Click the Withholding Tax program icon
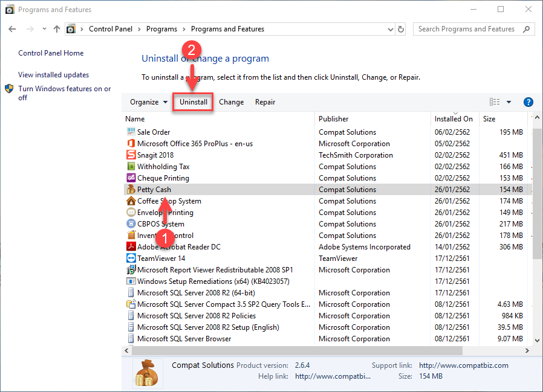This screenshot has height=392, width=543. (x=131, y=166)
